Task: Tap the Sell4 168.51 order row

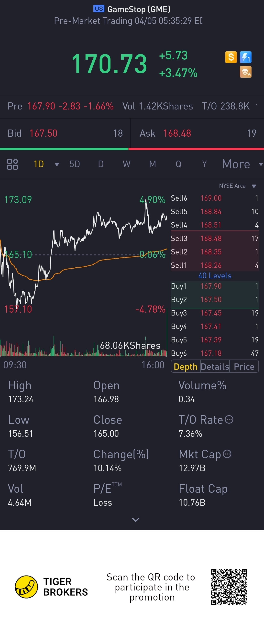Action: [x=215, y=225]
